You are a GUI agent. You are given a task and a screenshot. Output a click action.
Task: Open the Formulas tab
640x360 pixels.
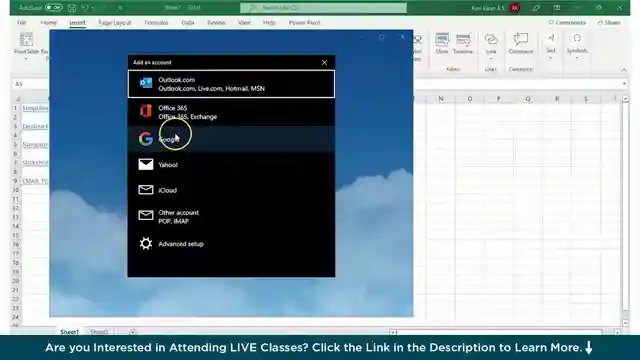156,23
